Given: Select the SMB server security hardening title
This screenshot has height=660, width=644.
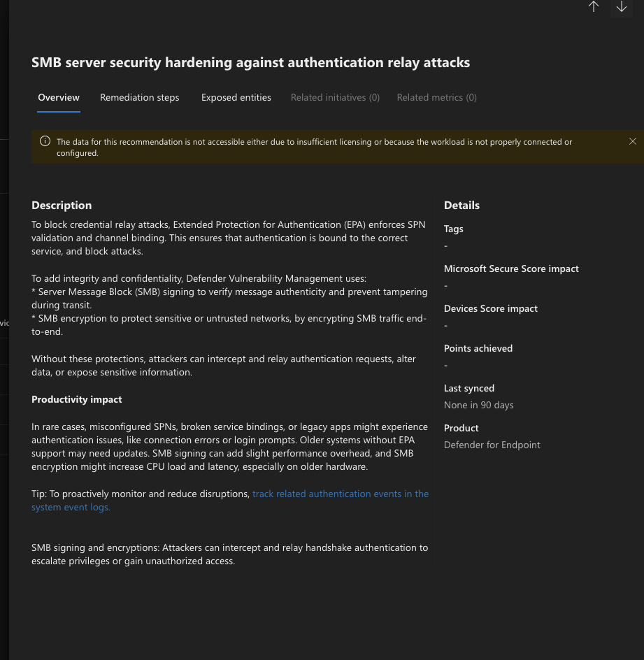Looking at the screenshot, I should coord(250,62).
